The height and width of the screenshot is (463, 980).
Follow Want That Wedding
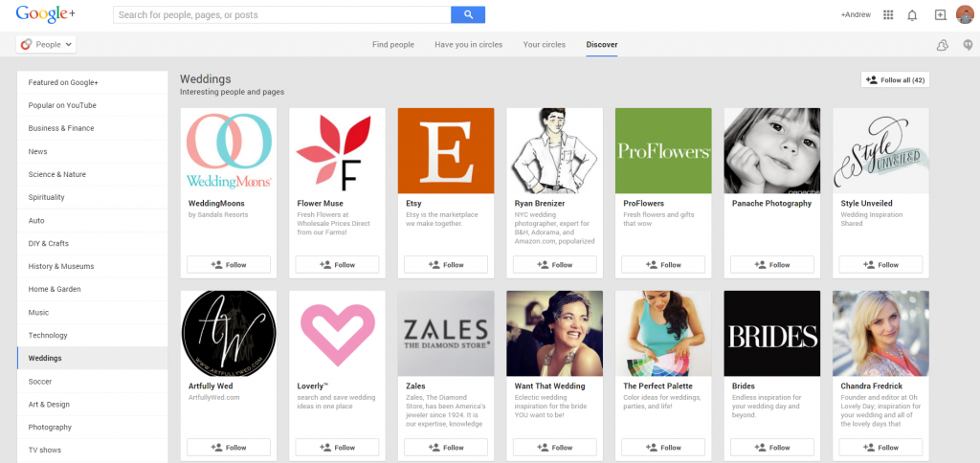555,448
